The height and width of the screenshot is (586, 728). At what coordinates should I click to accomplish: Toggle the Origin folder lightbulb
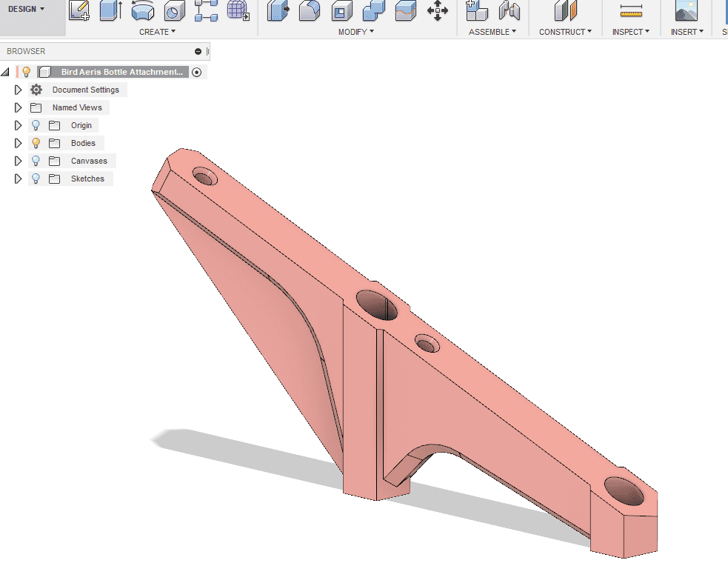(x=36, y=125)
